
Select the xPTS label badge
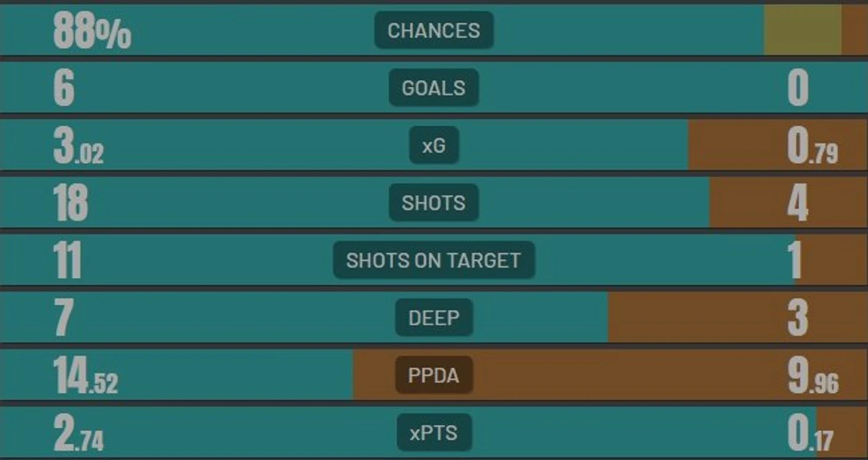pos(434,433)
